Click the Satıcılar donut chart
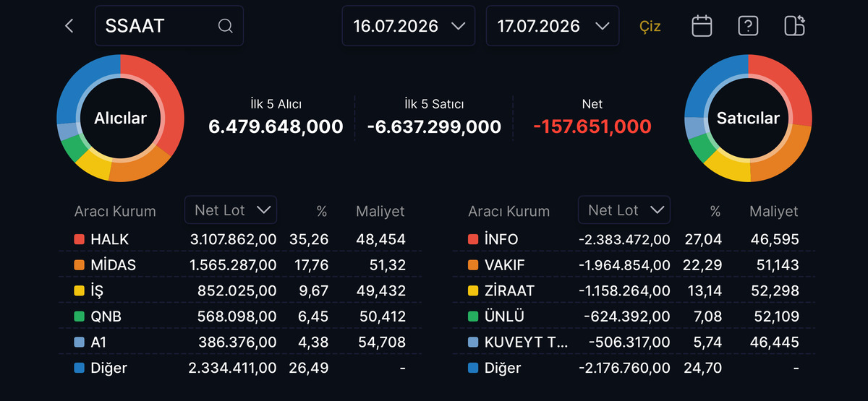 click(x=748, y=118)
